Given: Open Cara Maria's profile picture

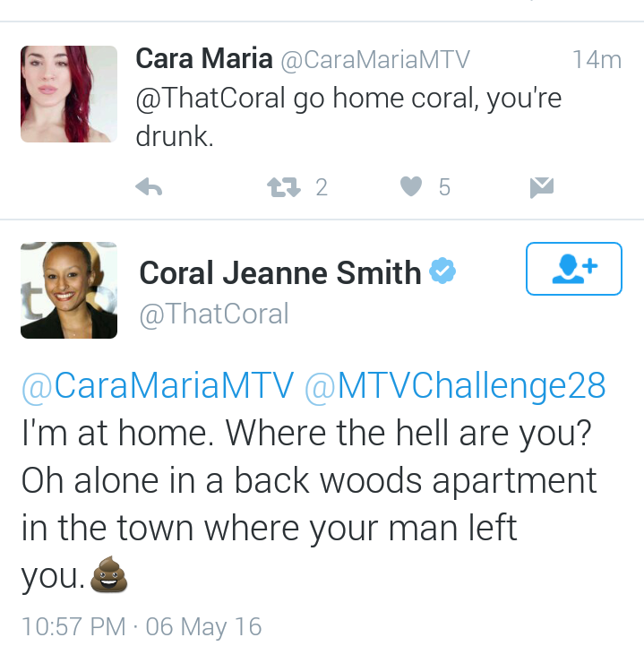Looking at the screenshot, I should pyautogui.click(x=69, y=94).
